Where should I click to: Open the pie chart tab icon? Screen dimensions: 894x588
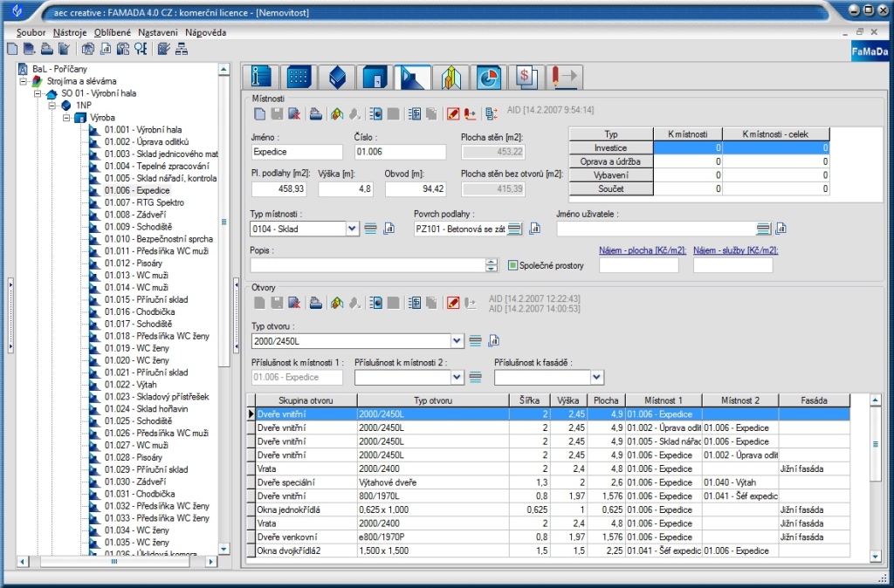pos(489,77)
